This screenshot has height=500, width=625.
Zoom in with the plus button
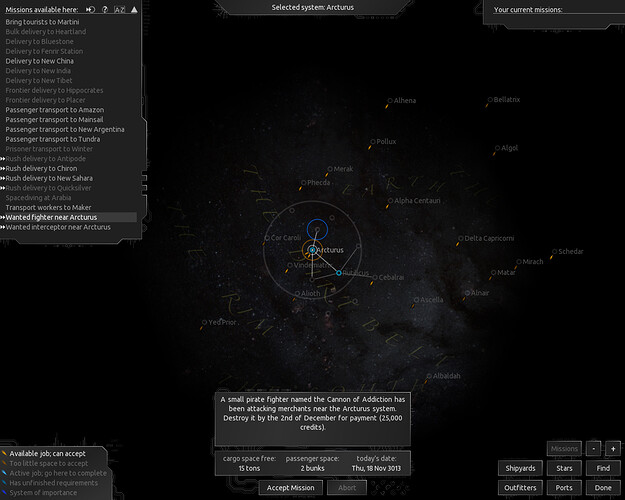coord(613,449)
